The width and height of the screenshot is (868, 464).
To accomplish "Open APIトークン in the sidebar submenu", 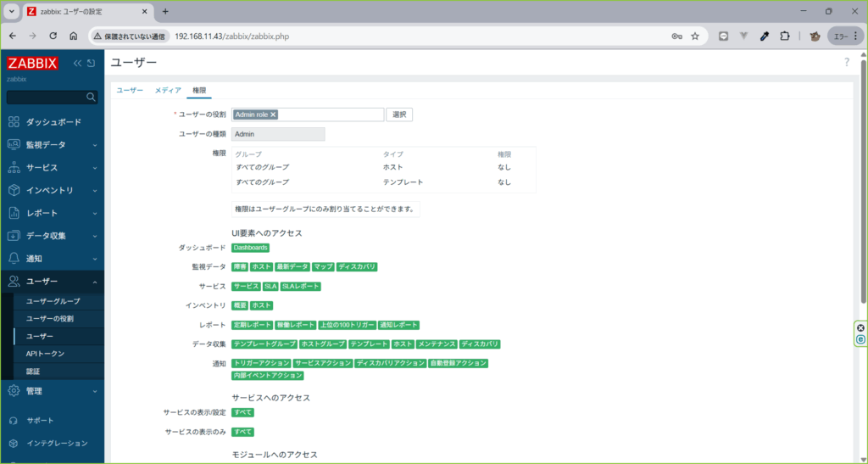I will click(45, 354).
